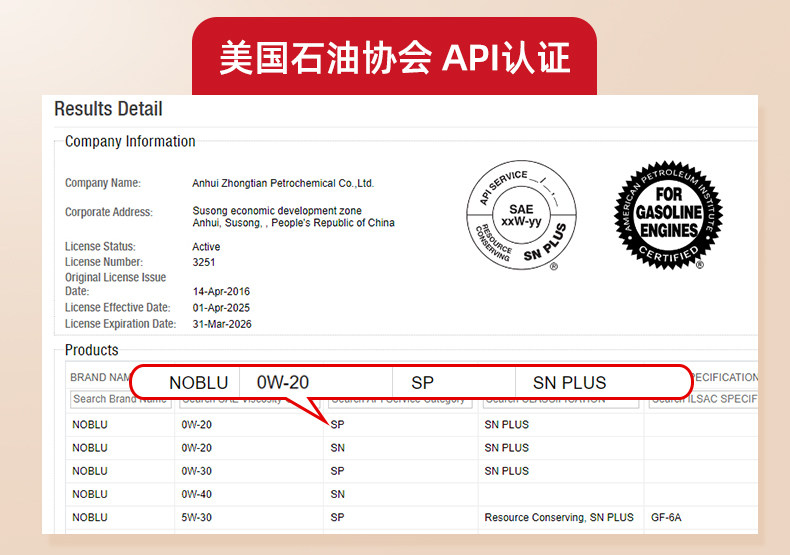Select the 'Original License Issue Date:' label
Viewport: 790px width, 555px height.
(x=115, y=284)
